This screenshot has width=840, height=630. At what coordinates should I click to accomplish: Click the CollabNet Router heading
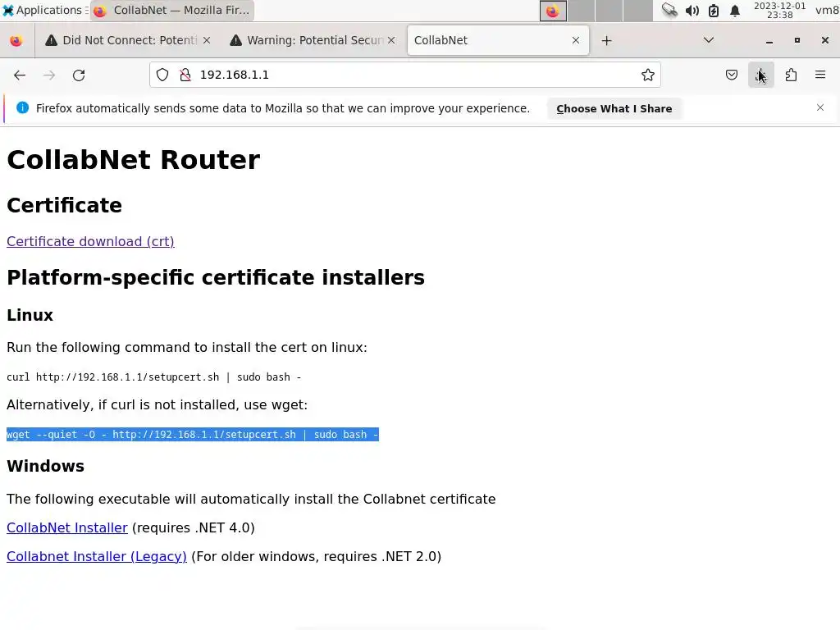pyautogui.click(x=134, y=160)
